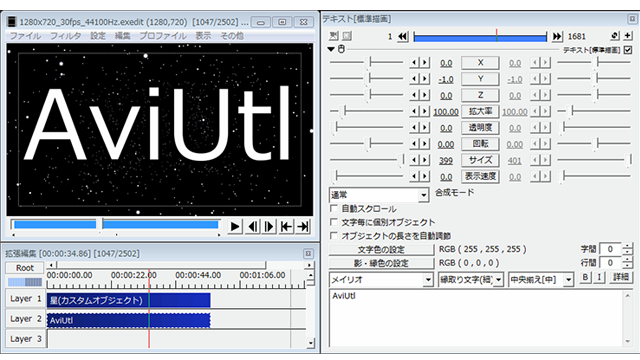Click the 文字色の設定 button
This screenshot has width=640, height=360.
381,249
